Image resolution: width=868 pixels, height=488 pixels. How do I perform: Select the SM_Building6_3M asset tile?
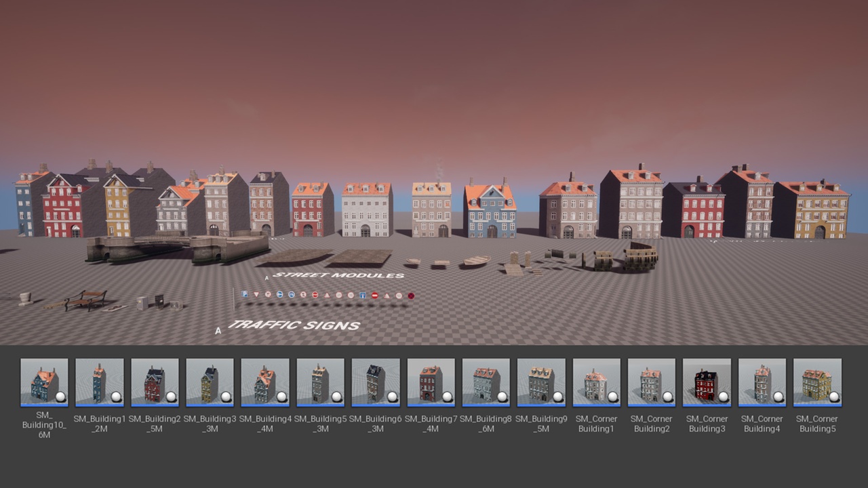(x=376, y=382)
